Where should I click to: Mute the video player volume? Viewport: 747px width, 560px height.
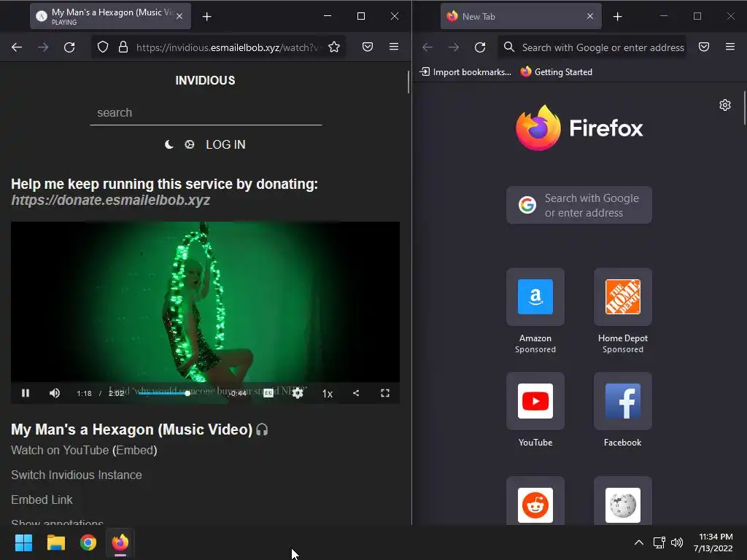pos(55,393)
